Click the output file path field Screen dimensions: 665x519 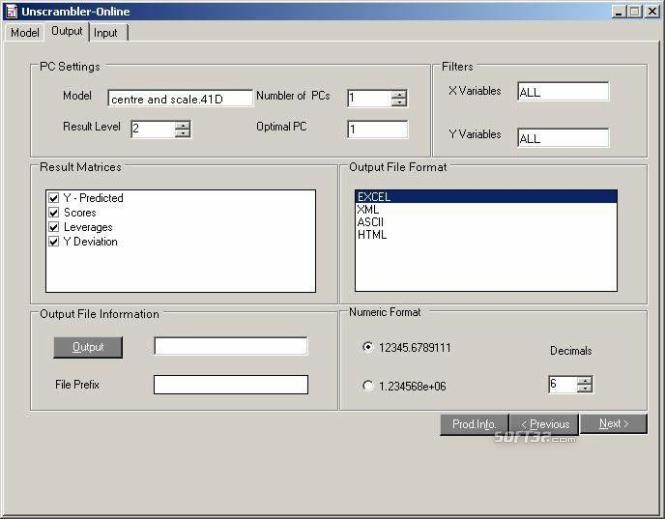coord(231,346)
